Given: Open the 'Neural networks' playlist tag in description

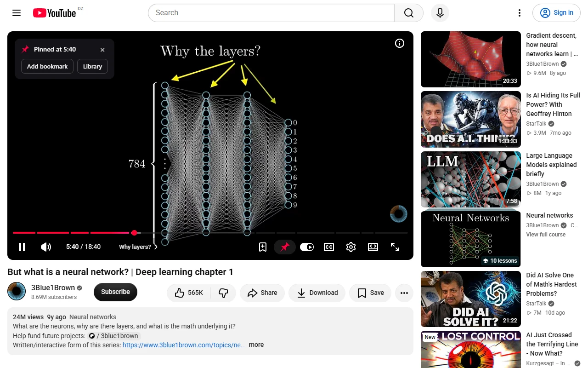Looking at the screenshot, I should click(x=93, y=317).
